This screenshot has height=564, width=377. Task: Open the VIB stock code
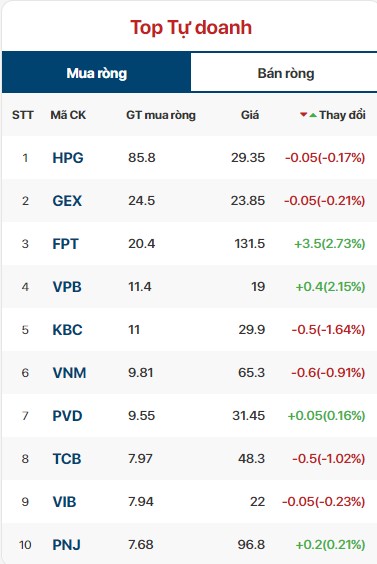click(64, 502)
